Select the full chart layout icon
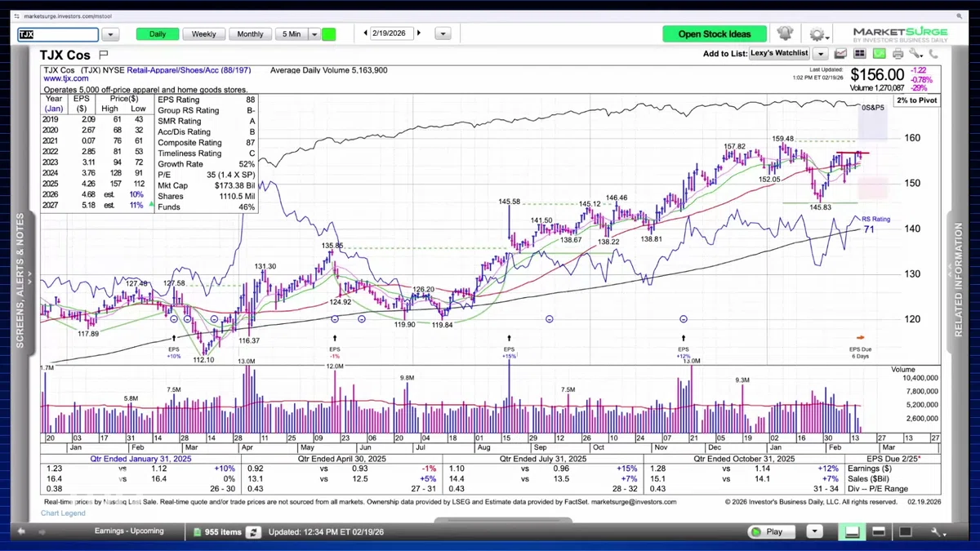This screenshot has width=980, height=551. point(906,531)
